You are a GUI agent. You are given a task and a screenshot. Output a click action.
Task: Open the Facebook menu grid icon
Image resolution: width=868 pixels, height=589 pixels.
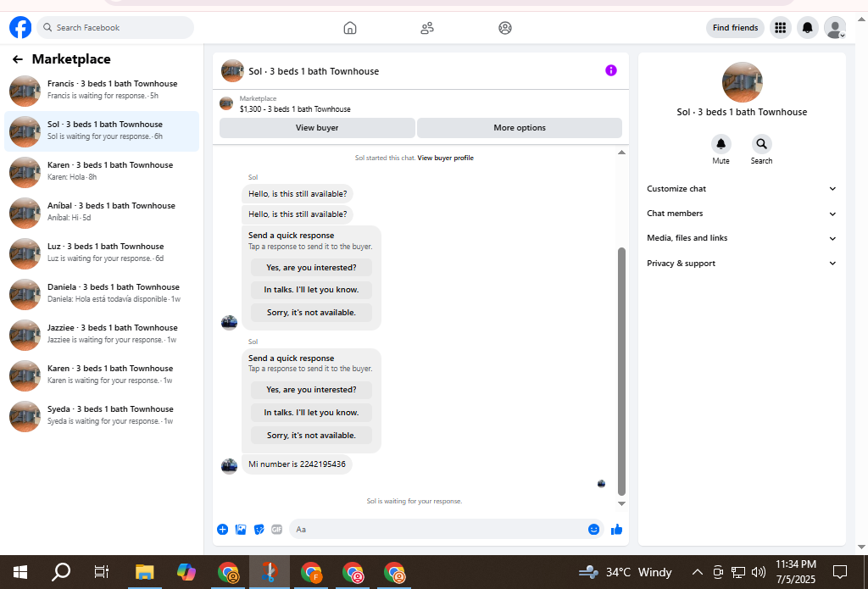click(x=781, y=28)
